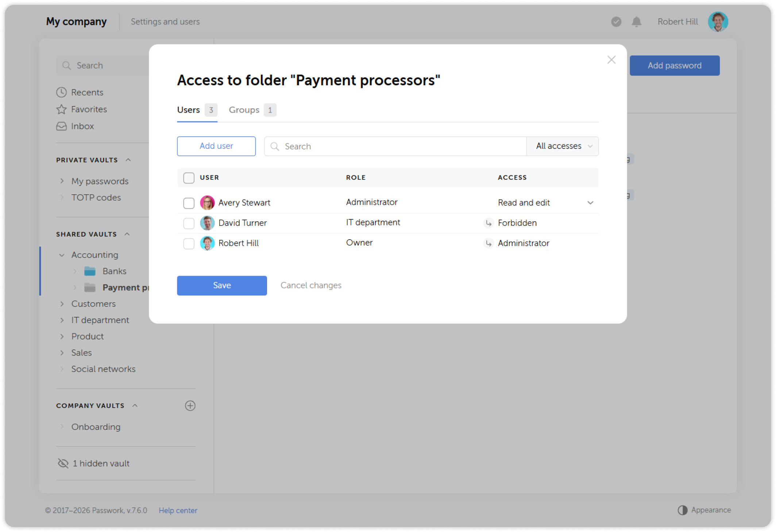Toggle the Appearance theme icon
The height and width of the screenshot is (532, 776).
tap(682, 510)
